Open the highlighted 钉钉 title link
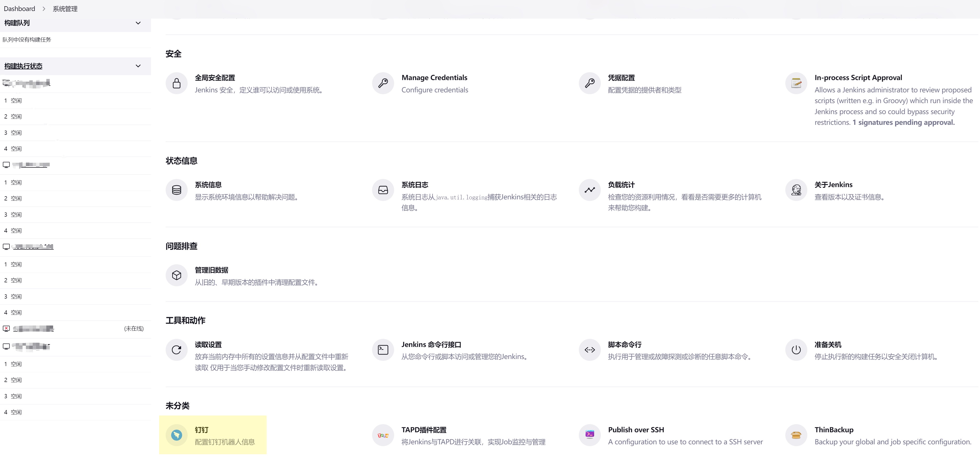Screen dimensions: 980x460 click(202, 430)
